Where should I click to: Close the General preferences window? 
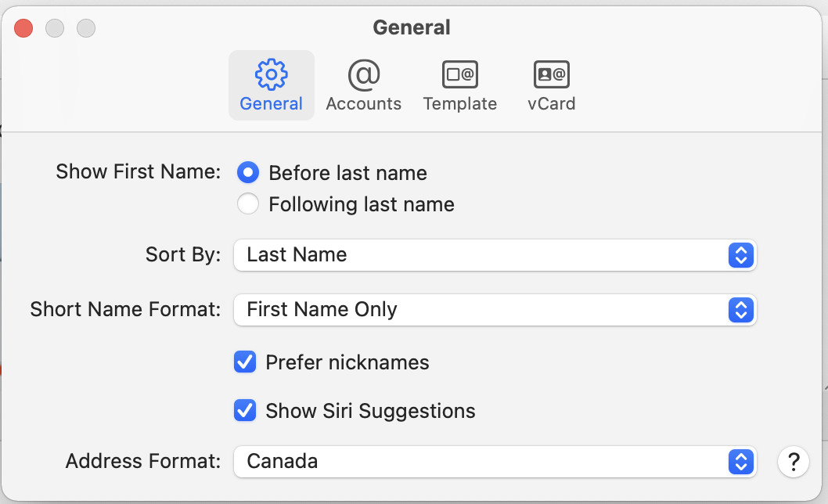[x=23, y=28]
